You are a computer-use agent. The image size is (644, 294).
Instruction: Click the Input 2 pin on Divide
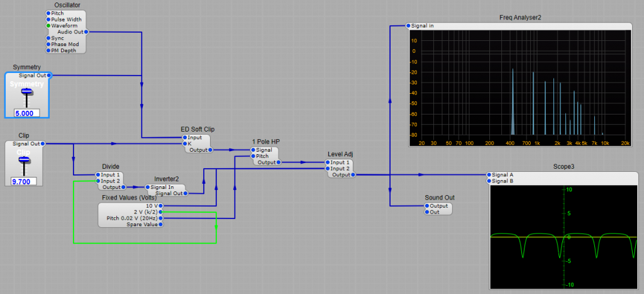tap(97, 181)
